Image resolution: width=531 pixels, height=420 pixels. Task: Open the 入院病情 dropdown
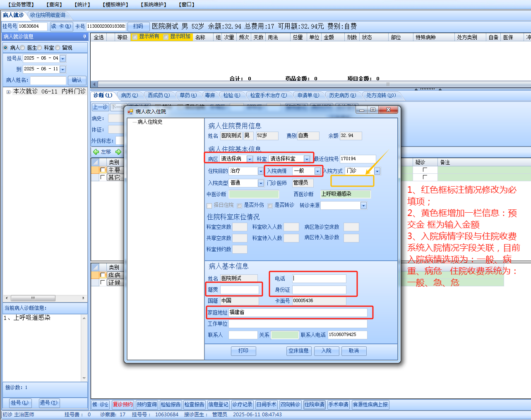(317, 171)
